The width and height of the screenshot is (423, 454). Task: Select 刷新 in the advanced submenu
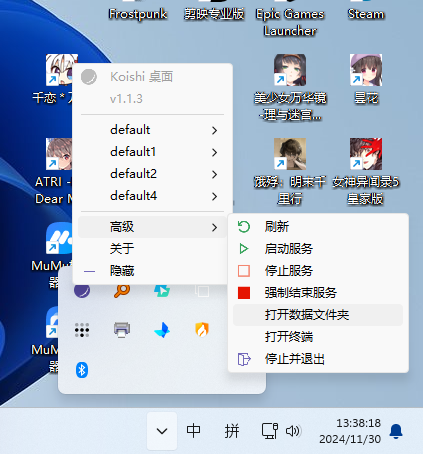(318, 227)
